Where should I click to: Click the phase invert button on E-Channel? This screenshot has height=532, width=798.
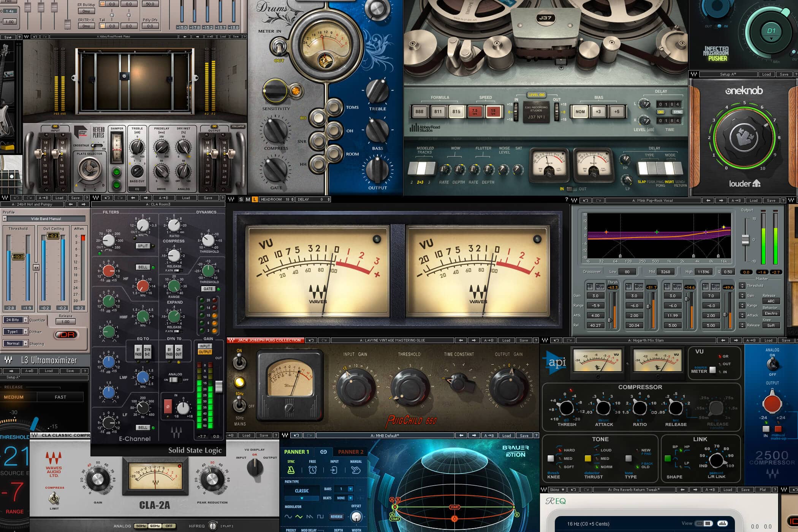pyautogui.click(x=168, y=406)
